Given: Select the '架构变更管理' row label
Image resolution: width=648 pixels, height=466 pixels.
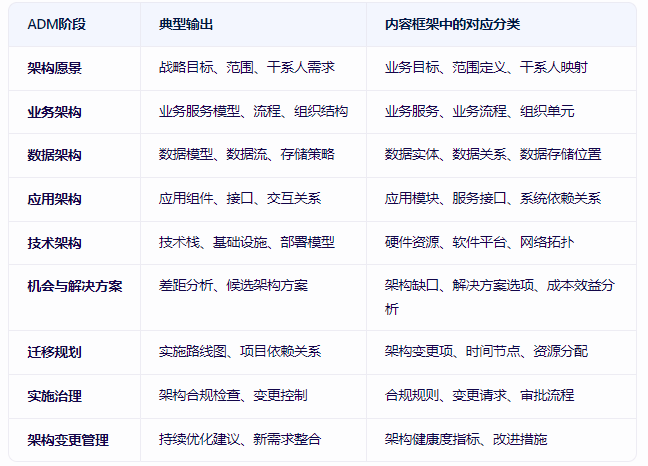Looking at the screenshot, I should point(68,440).
